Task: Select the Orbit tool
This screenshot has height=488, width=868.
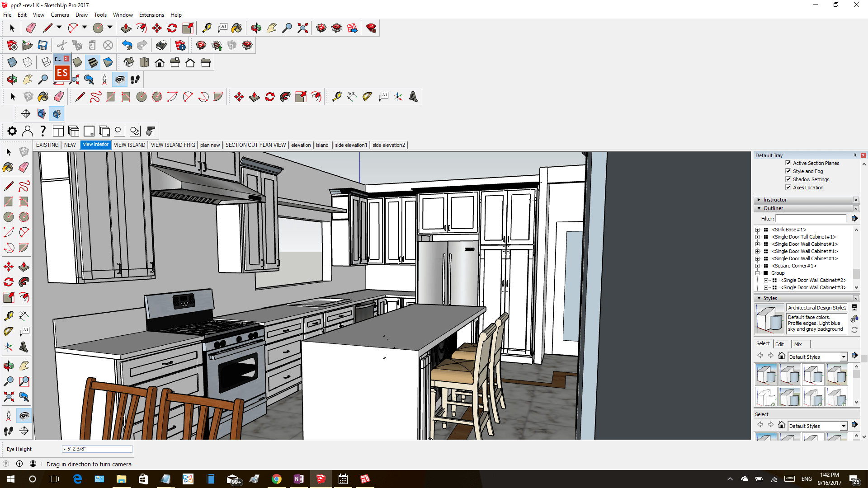Action: (x=256, y=28)
